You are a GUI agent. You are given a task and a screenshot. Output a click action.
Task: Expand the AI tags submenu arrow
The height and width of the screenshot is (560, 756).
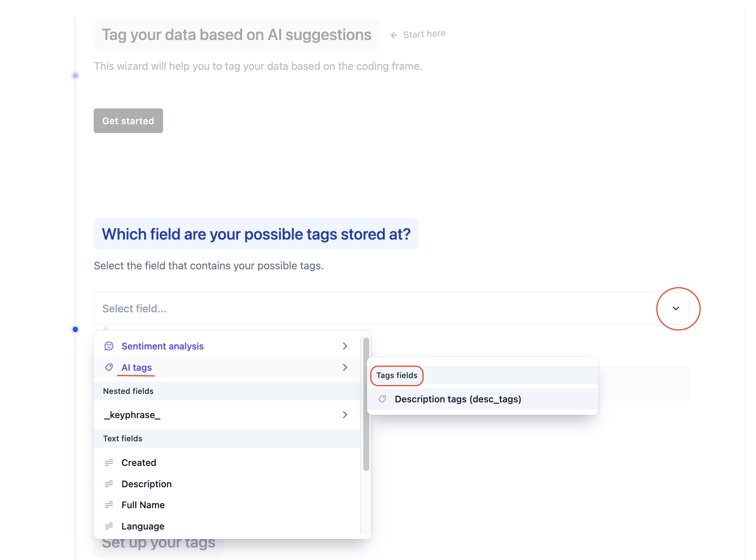345,367
